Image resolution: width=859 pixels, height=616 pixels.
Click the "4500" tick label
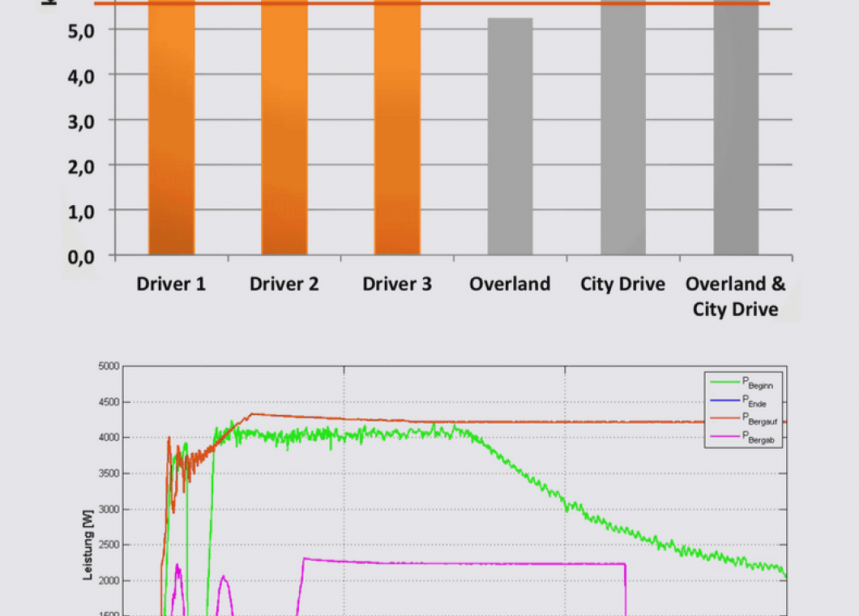[x=109, y=402]
